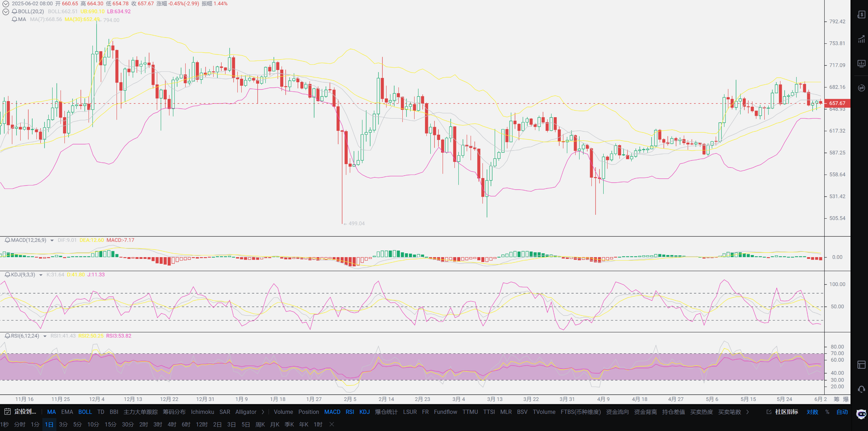868x431 pixels.
Task: Switch to the 15分 timeframe
Action: tap(110, 424)
